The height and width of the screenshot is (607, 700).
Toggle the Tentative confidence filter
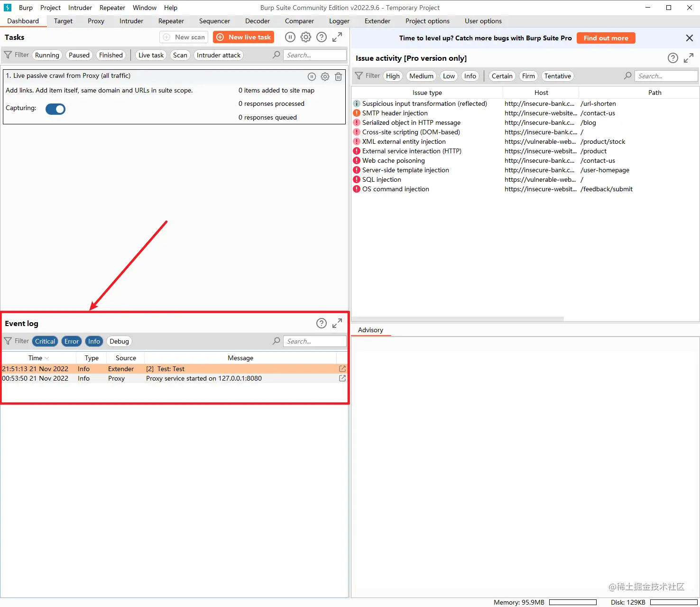coord(558,76)
